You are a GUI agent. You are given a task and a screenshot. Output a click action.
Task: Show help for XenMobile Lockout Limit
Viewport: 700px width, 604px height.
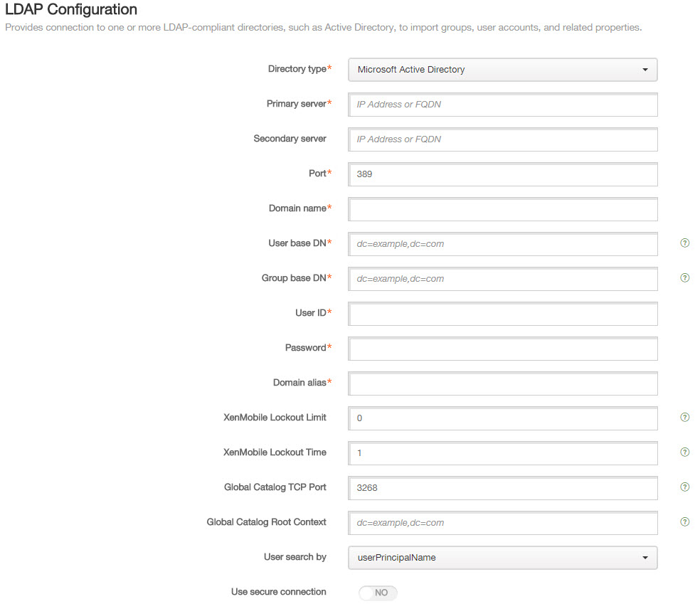coord(684,417)
